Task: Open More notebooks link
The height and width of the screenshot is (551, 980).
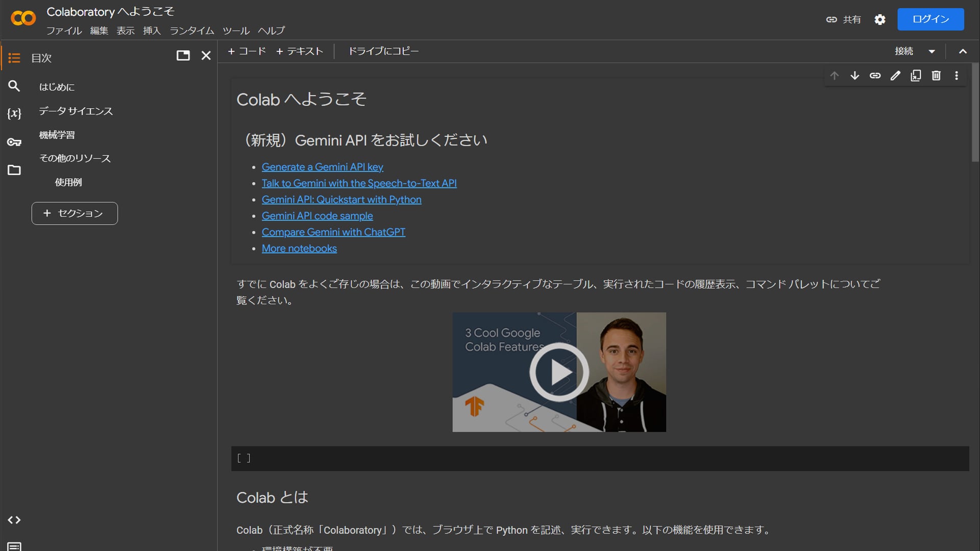Action: pyautogui.click(x=299, y=249)
